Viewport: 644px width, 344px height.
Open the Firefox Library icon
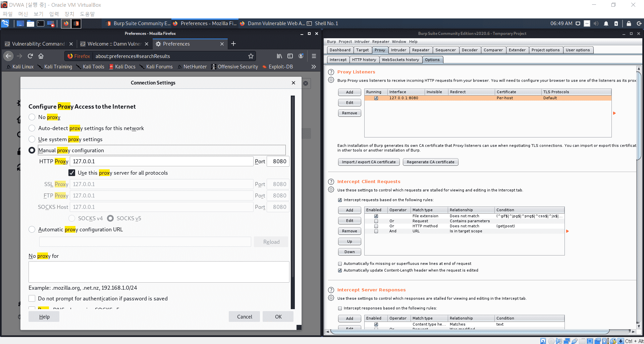[x=279, y=56]
